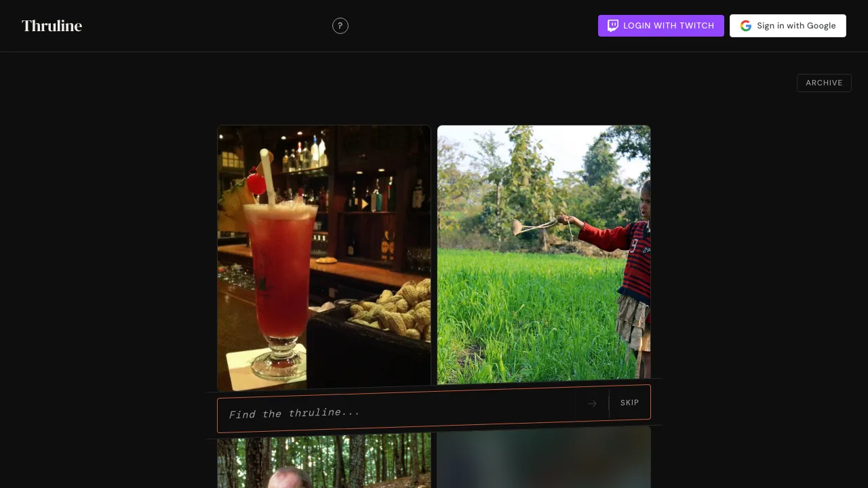Select the blurred fourth image
Viewport: 868px width, 488px height.
tap(544, 457)
